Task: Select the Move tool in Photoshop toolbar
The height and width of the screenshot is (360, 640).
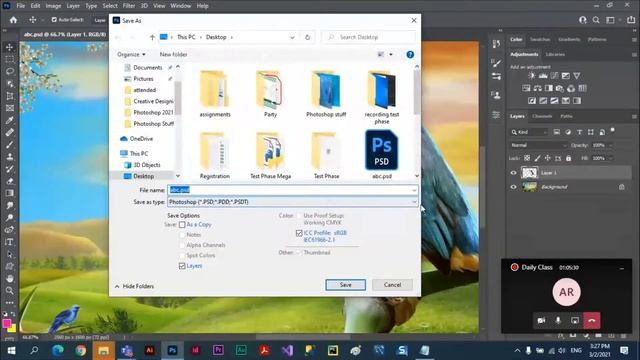Action: pos(9,47)
